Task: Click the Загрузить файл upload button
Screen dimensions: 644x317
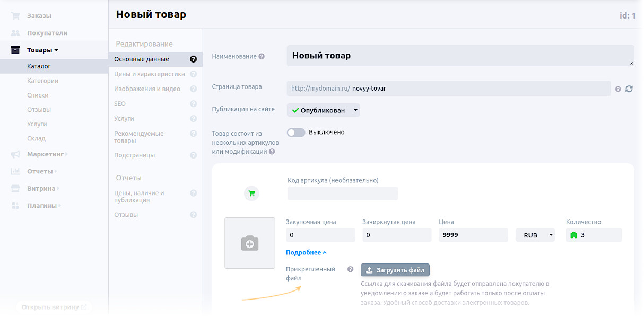Action: [395, 270]
